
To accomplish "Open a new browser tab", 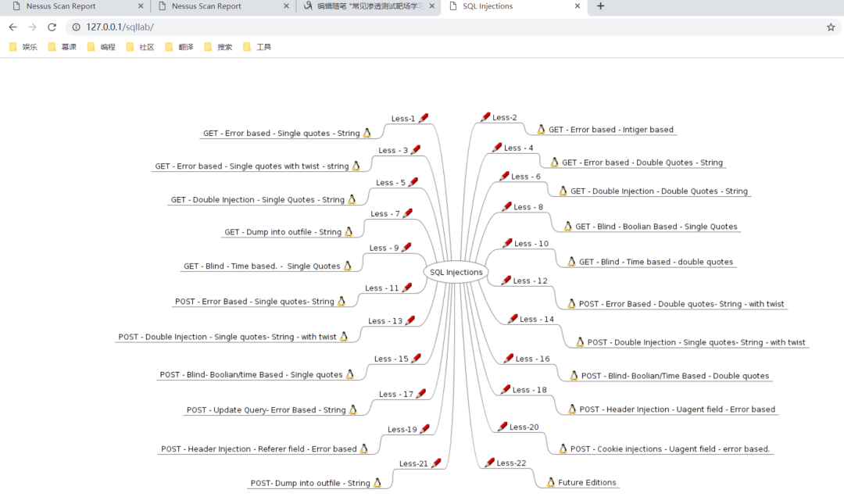I will pyautogui.click(x=601, y=6).
